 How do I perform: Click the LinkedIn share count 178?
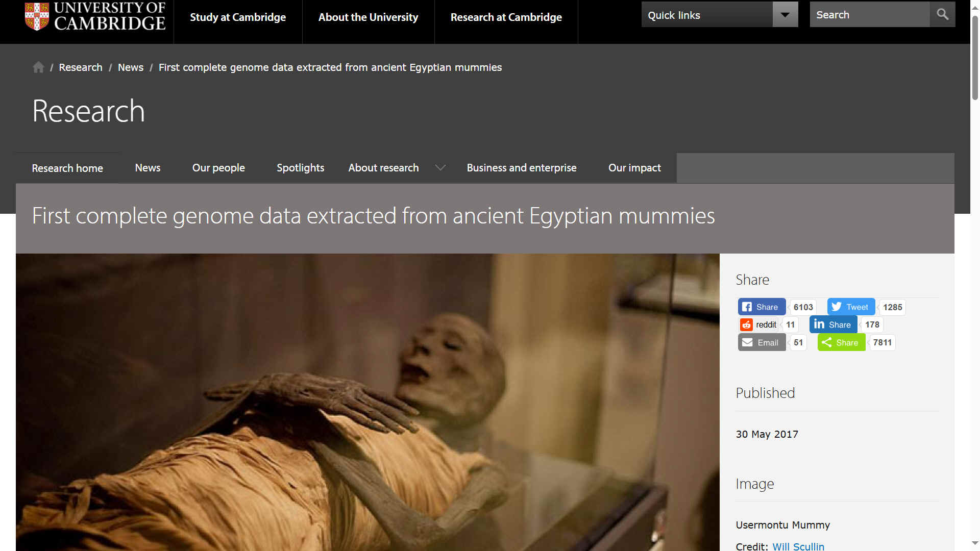(x=872, y=324)
